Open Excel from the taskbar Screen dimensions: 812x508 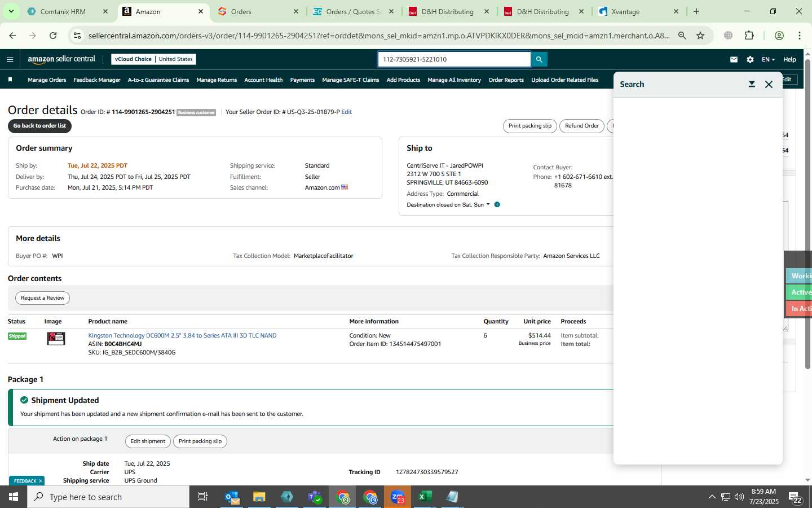click(425, 497)
